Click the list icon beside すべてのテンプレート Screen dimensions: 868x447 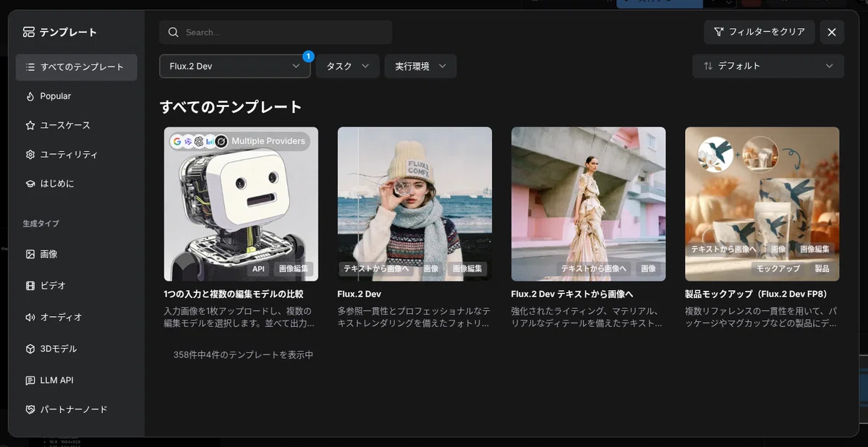pyautogui.click(x=30, y=67)
